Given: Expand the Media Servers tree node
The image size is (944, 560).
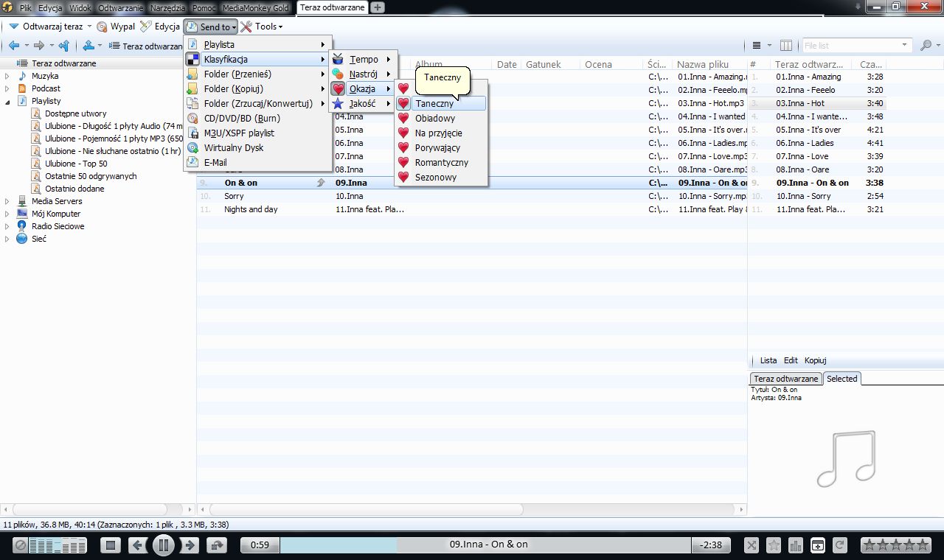Looking at the screenshot, I should [7, 201].
